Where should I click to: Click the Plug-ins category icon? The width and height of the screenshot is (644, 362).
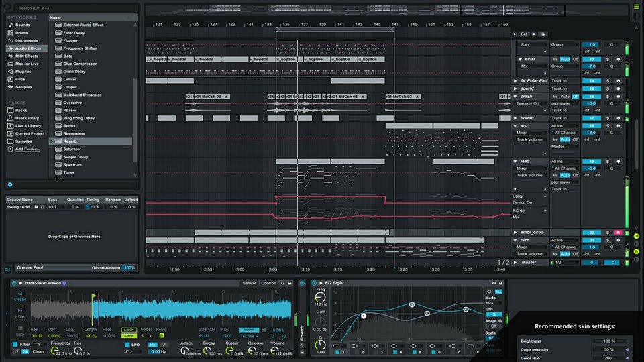point(11,71)
